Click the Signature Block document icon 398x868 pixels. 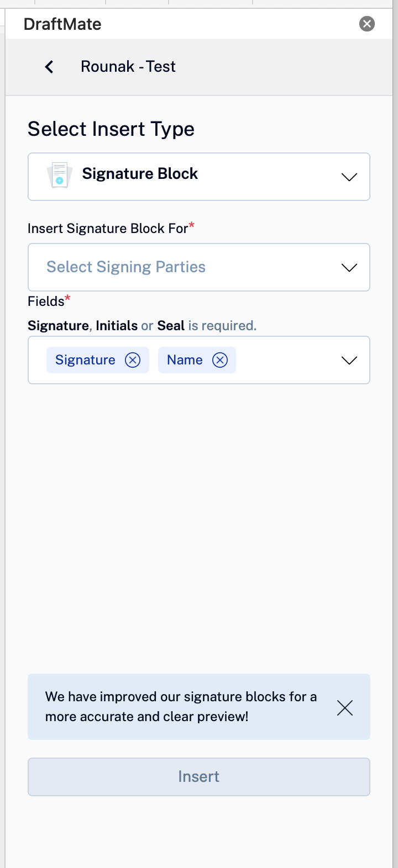click(x=59, y=175)
